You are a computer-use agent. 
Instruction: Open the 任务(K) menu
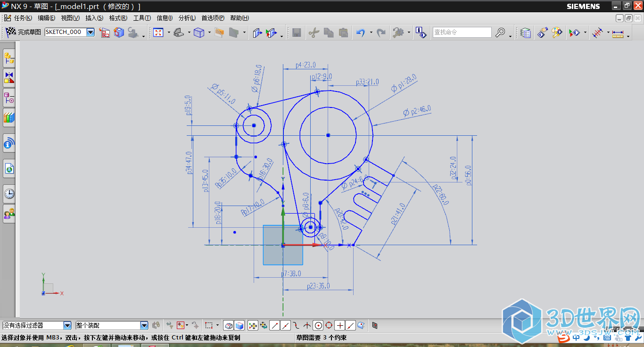(x=23, y=18)
